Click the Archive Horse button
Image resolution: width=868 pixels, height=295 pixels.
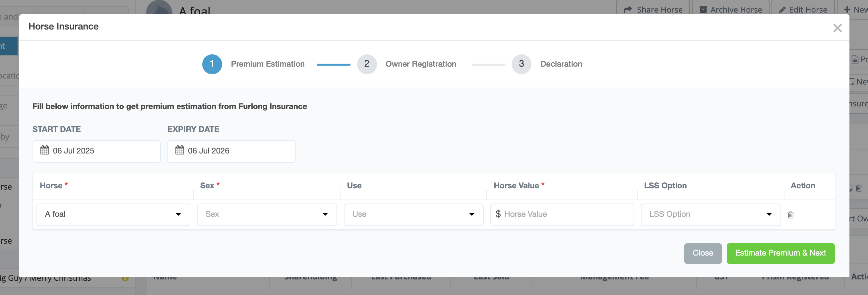click(730, 9)
